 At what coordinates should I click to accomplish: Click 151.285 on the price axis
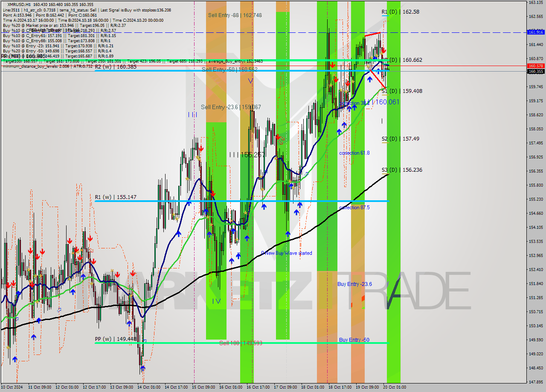pyautogui.click(x=535, y=298)
